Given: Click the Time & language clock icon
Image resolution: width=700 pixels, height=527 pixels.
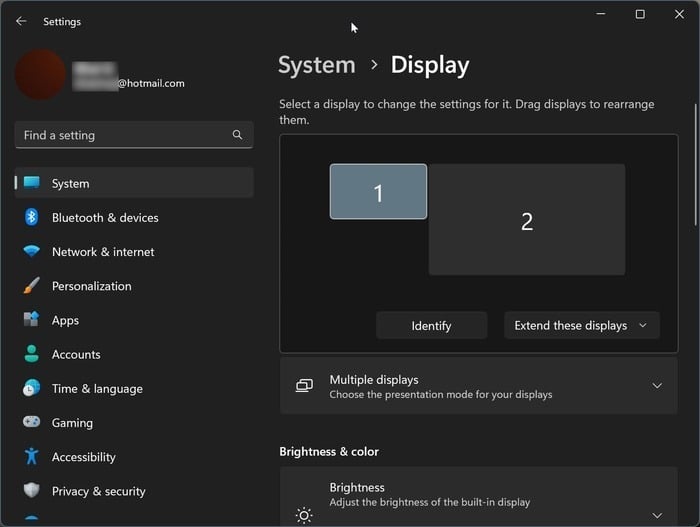Looking at the screenshot, I should 31,388.
